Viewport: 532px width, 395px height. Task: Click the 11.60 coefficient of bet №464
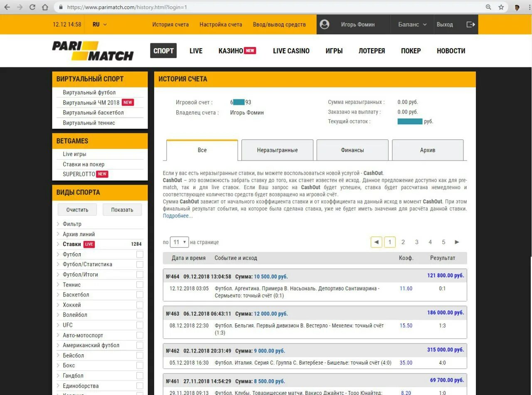[406, 288]
